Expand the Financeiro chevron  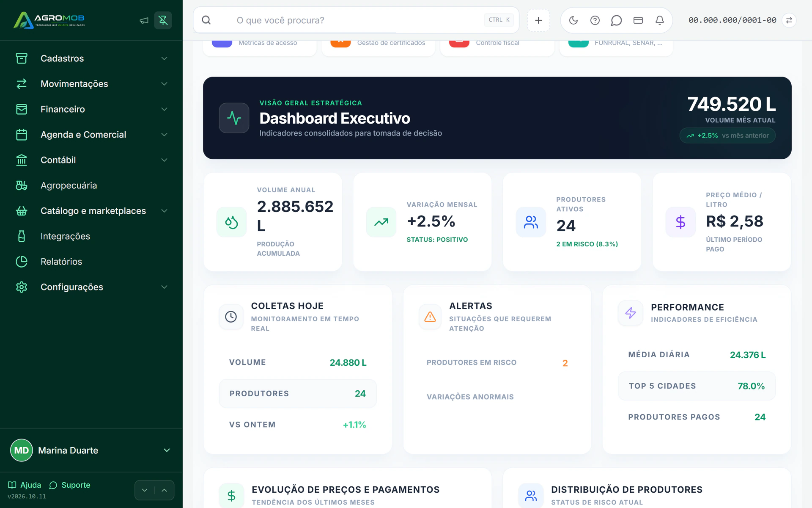coord(165,109)
